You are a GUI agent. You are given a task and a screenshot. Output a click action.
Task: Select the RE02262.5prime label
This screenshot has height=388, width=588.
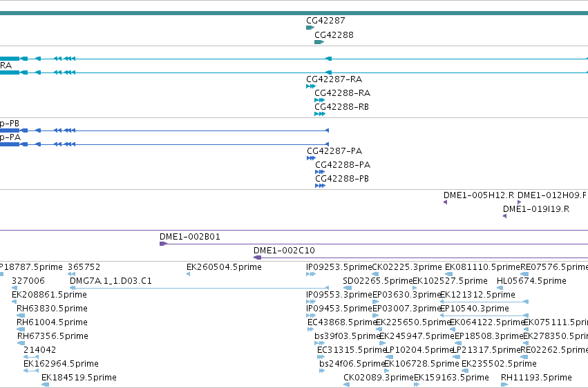point(554,350)
